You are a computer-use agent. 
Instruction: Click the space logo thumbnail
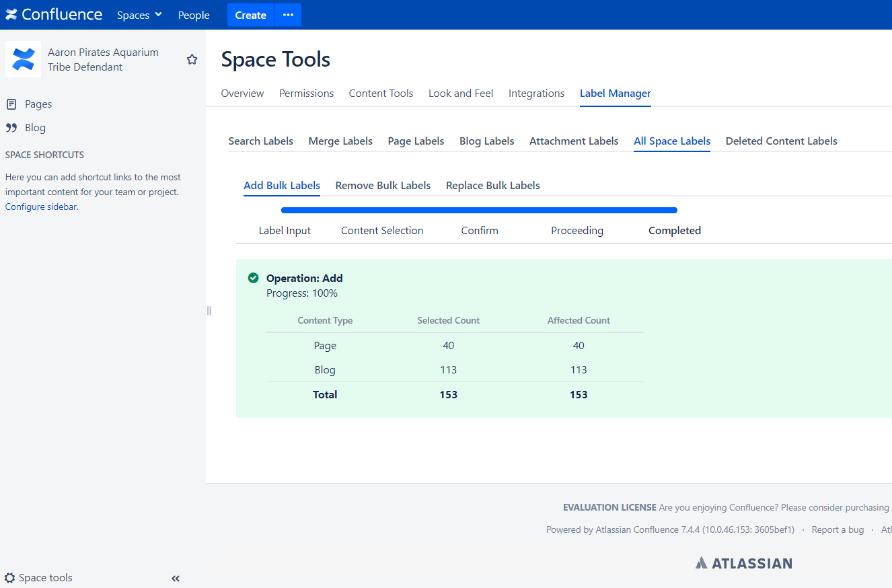[23, 59]
